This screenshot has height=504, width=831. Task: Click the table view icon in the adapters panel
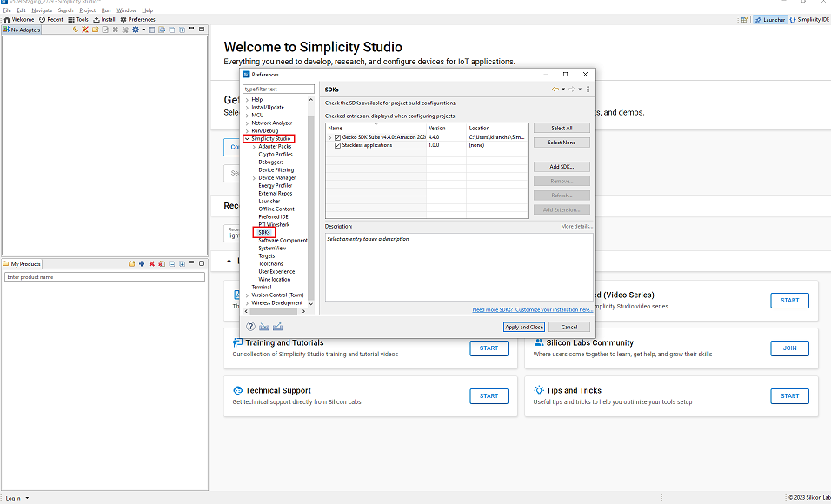click(x=151, y=30)
